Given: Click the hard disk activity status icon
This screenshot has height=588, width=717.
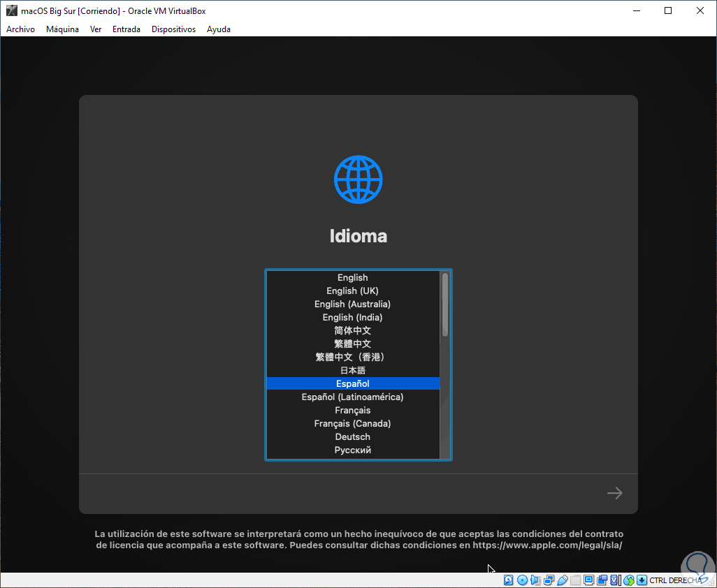Looking at the screenshot, I should pos(509,580).
